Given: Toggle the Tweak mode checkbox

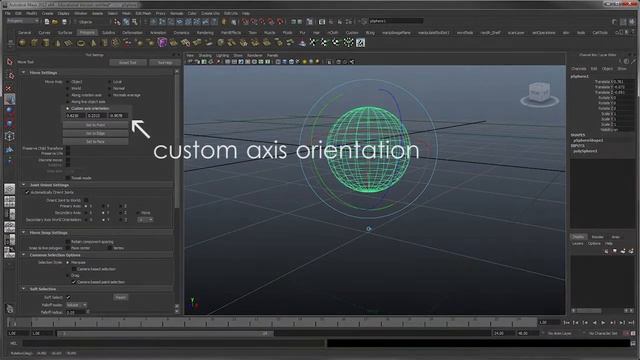Looking at the screenshot, I should coord(68,178).
